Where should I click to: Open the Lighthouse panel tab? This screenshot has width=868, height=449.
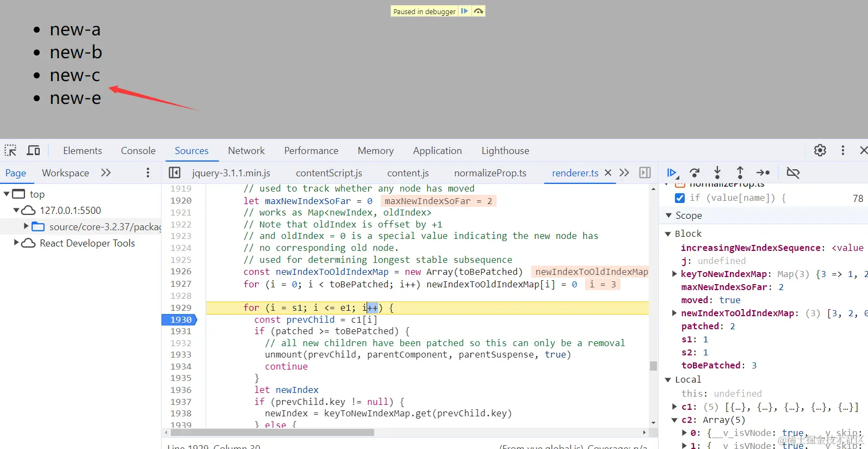505,151
